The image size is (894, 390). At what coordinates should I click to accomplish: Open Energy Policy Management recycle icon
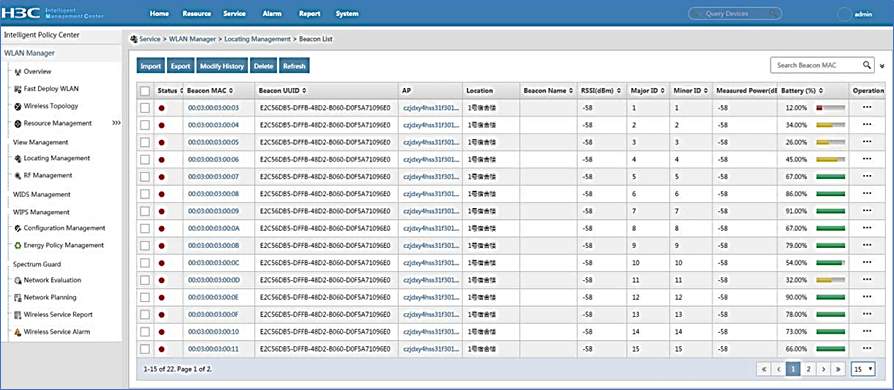click(18, 245)
